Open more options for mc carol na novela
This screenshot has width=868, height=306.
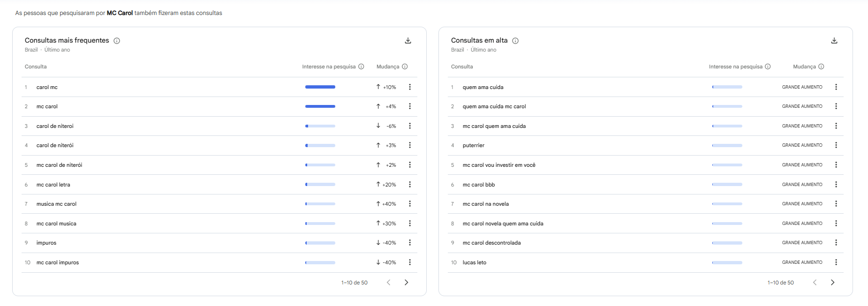836,204
